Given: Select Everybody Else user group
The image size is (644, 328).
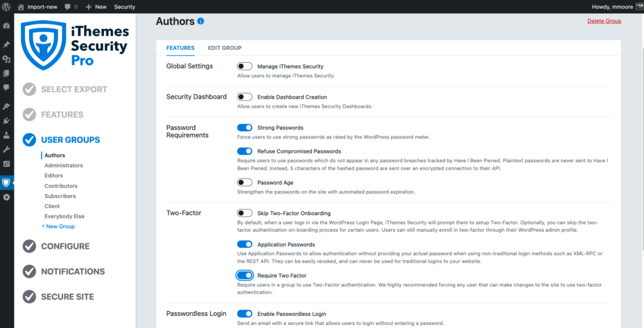Looking at the screenshot, I should point(65,216).
